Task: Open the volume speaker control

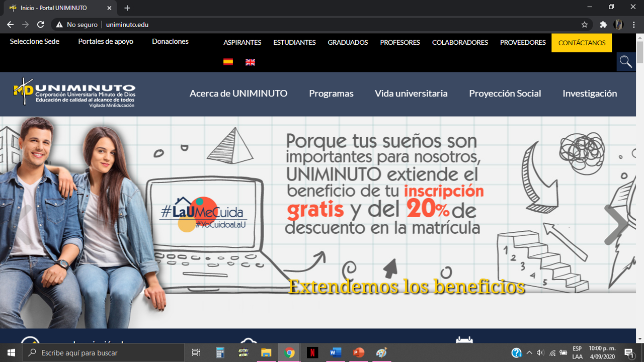Action: pos(540,353)
